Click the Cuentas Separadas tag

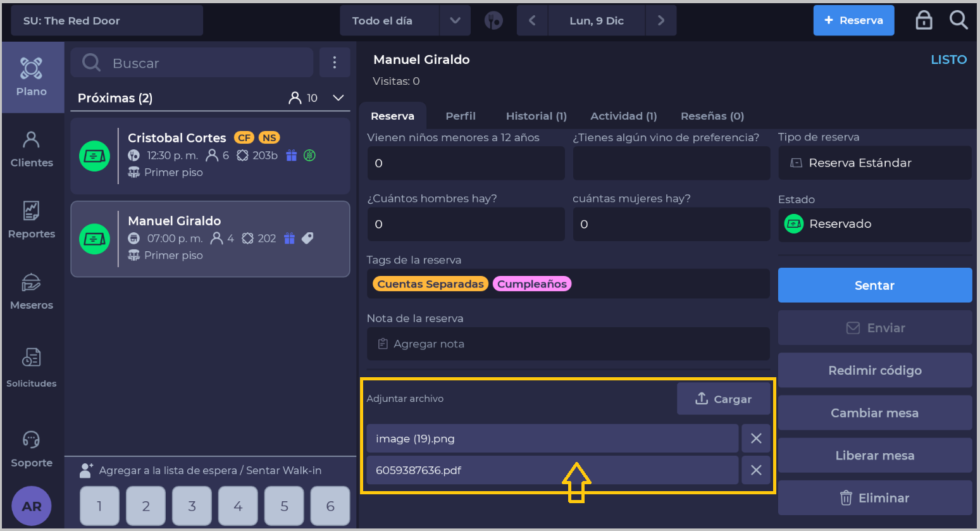click(430, 284)
